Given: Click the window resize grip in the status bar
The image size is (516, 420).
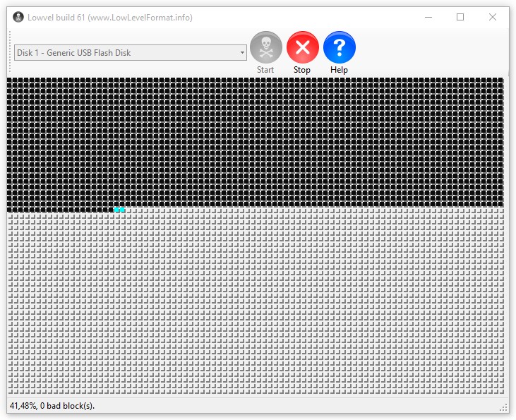Looking at the screenshot, I should click(503, 407).
